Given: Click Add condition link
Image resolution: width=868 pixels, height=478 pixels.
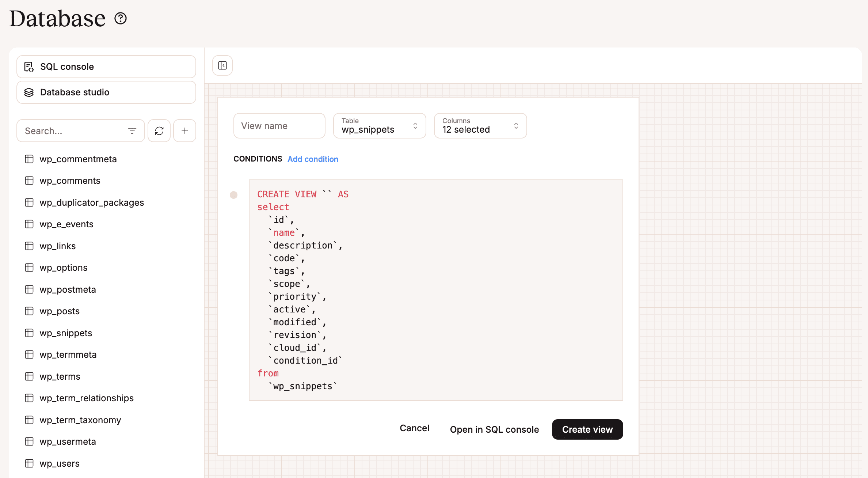Looking at the screenshot, I should [x=313, y=159].
